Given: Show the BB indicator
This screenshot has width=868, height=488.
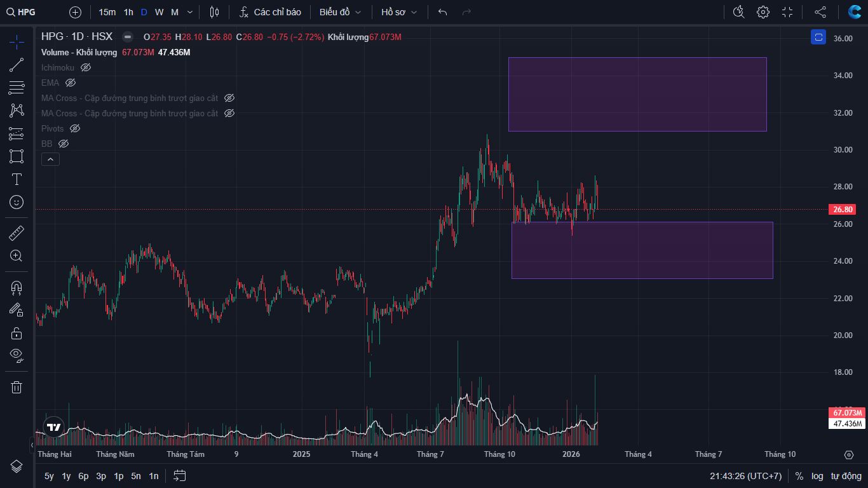Looking at the screenshot, I should pos(64,144).
